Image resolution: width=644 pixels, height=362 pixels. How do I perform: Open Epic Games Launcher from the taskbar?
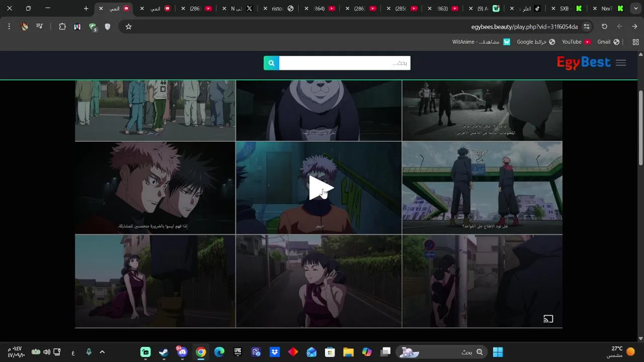tap(238, 352)
